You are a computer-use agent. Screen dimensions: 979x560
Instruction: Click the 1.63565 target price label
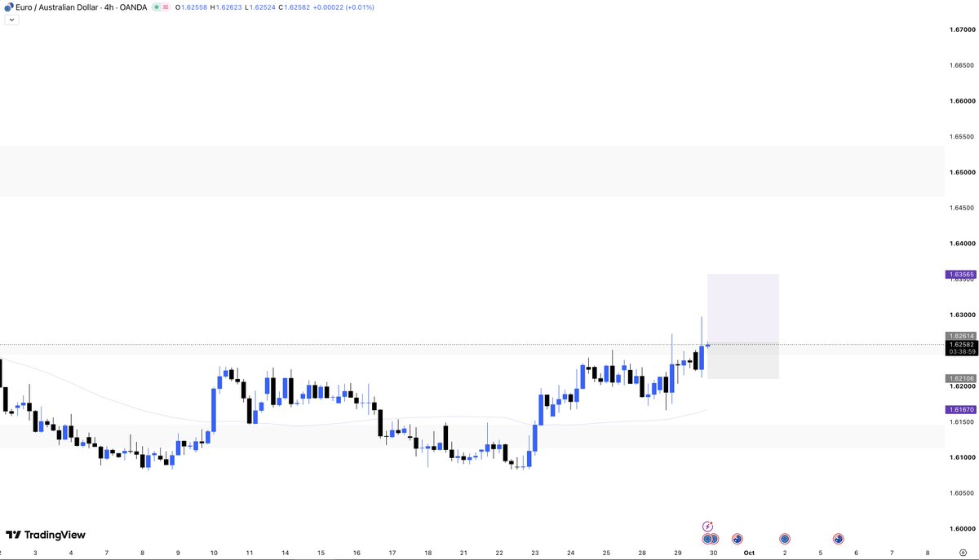960,275
